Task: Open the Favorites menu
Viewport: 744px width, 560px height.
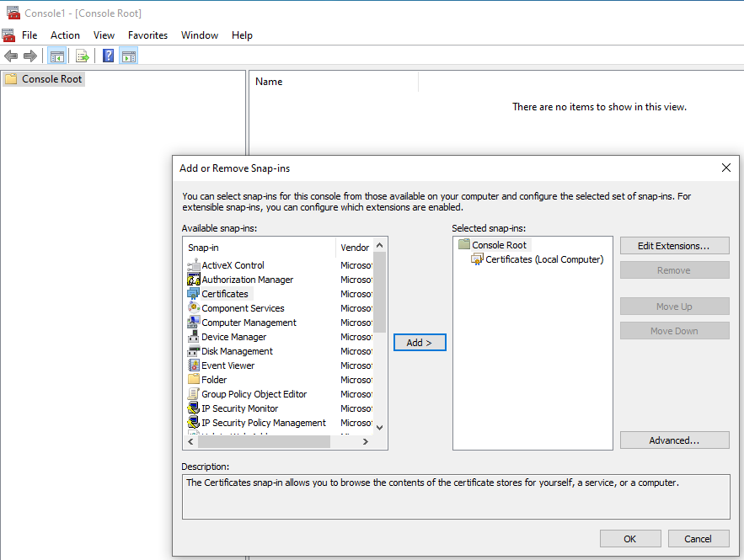Action: point(147,35)
